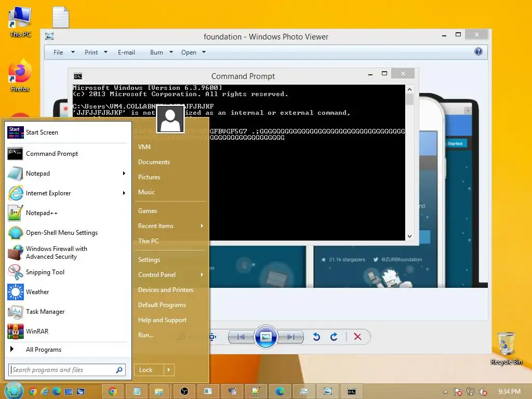
Task: Open Windows Firewall with Advanced Security
Action: (67, 252)
